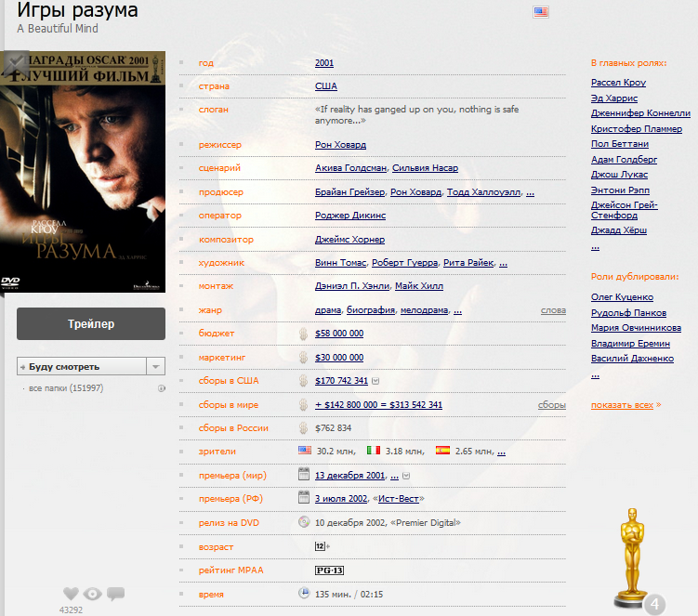Screen dimensions: 698x616
Task: Click the PG-13 MPAA rating badge
Action: 329,570
